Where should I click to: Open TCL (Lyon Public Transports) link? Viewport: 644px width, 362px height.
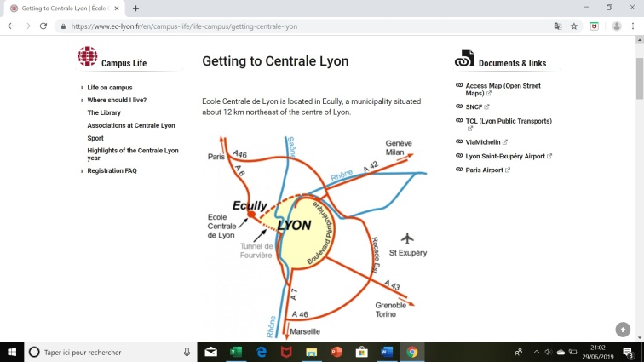(509, 121)
